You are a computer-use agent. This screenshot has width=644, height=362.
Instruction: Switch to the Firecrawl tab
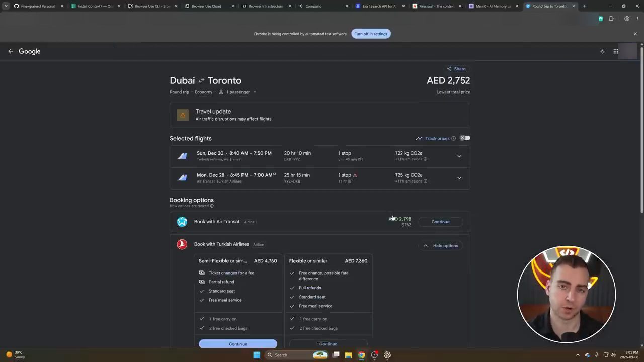point(437,6)
